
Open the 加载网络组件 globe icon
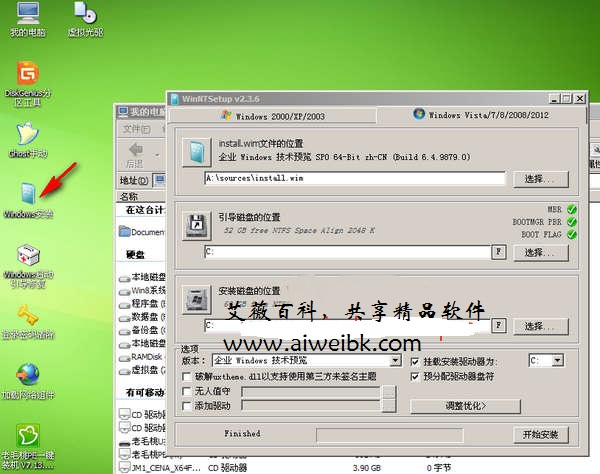click(x=28, y=382)
